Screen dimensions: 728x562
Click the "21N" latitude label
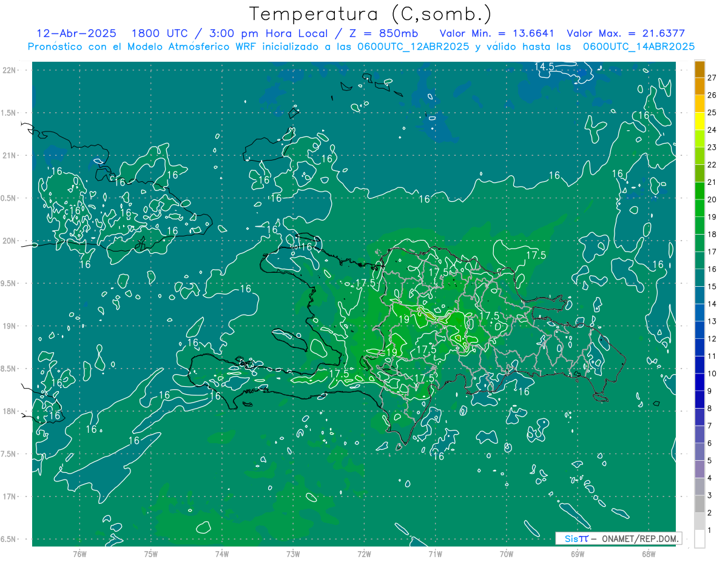(10, 155)
